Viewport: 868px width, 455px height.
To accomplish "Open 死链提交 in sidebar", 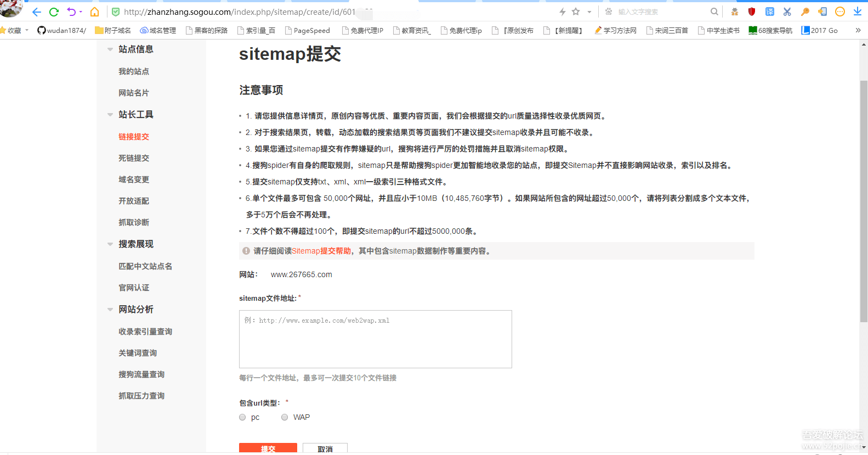I will pos(134,158).
